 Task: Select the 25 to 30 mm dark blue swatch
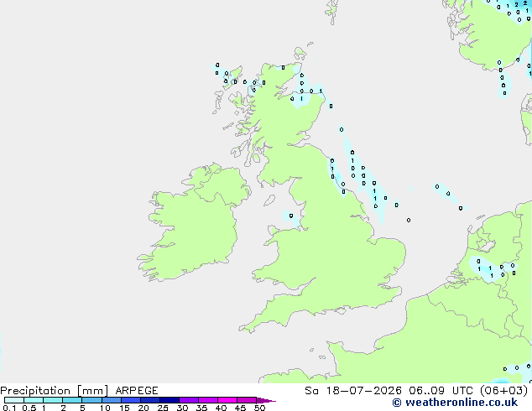pos(170,400)
